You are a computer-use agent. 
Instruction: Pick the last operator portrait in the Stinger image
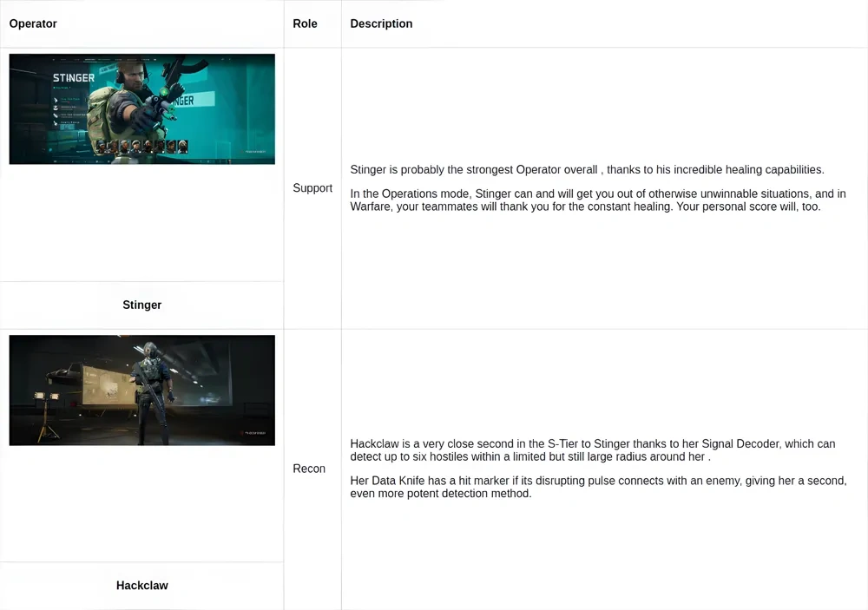tap(183, 146)
